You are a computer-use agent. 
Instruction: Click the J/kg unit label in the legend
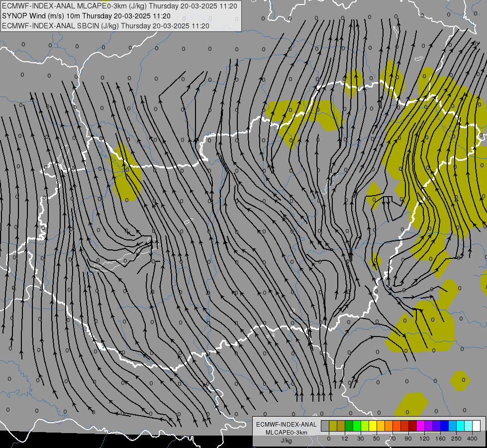point(286,441)
